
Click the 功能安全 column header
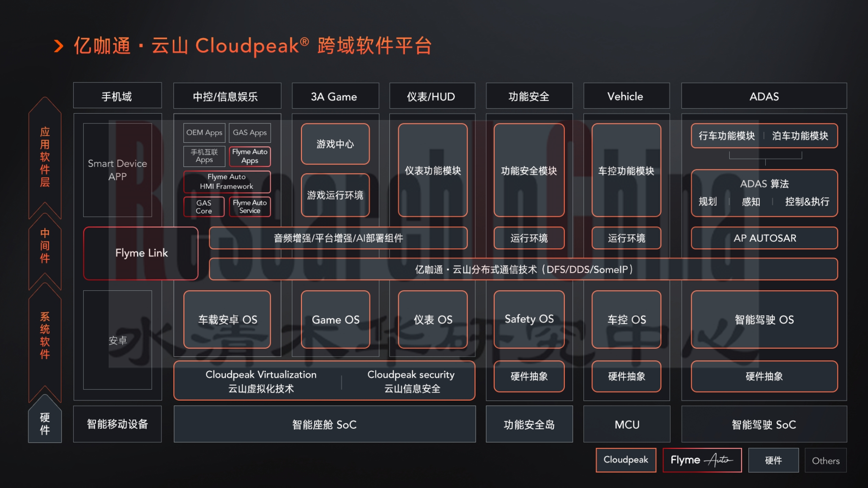[x=529, y=96]
